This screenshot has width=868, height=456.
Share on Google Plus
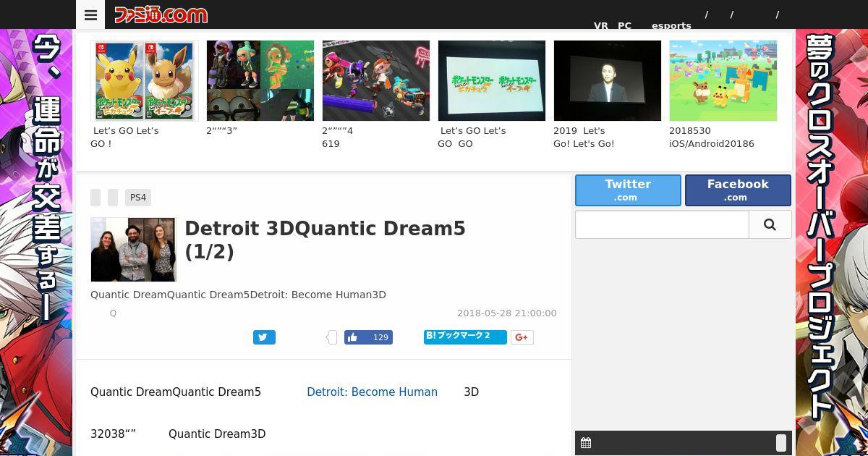(522, 337)
